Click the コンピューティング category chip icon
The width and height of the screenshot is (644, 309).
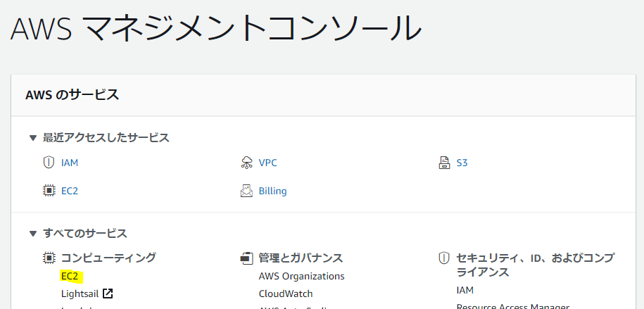click(x=49, y=258)
